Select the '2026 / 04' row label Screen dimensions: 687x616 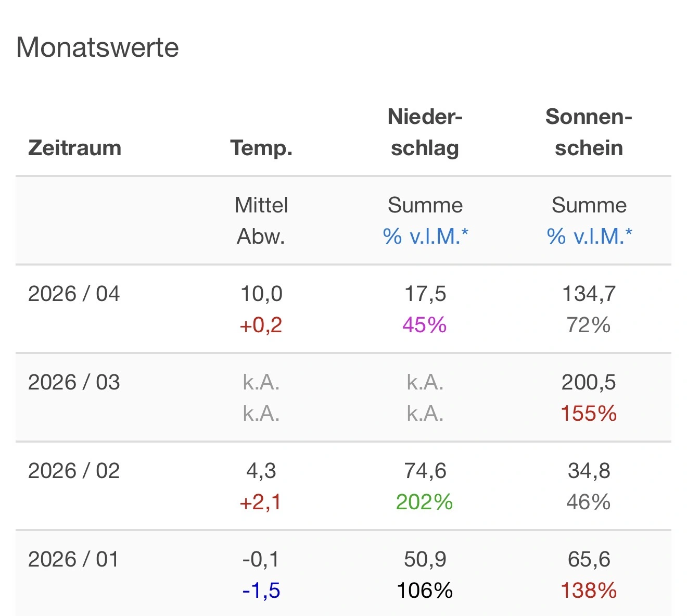click(x=74, y=294)
